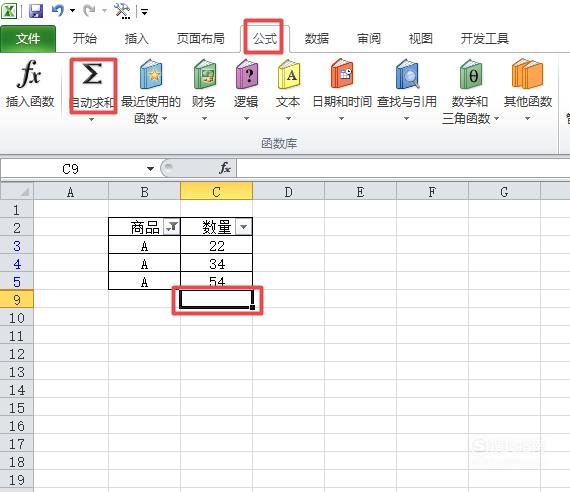
Task: Open the Financial (财务) functions book icon
Action: [x=205, y=74]
